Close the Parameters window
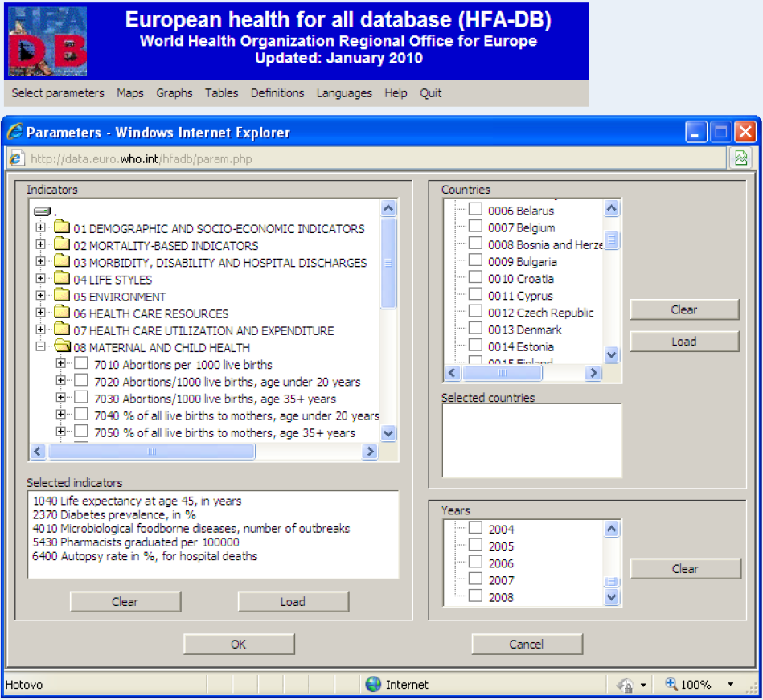 tap(745, 132)
